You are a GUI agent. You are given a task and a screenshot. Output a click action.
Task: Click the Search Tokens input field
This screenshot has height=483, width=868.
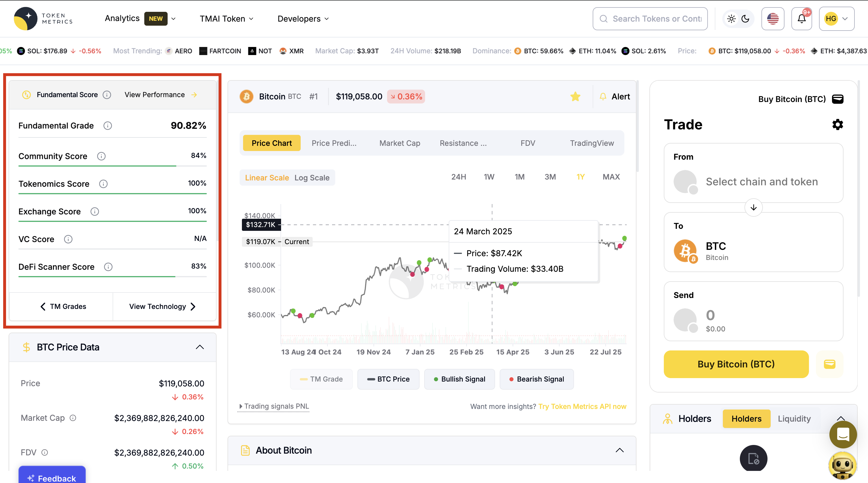coord(650,18)
